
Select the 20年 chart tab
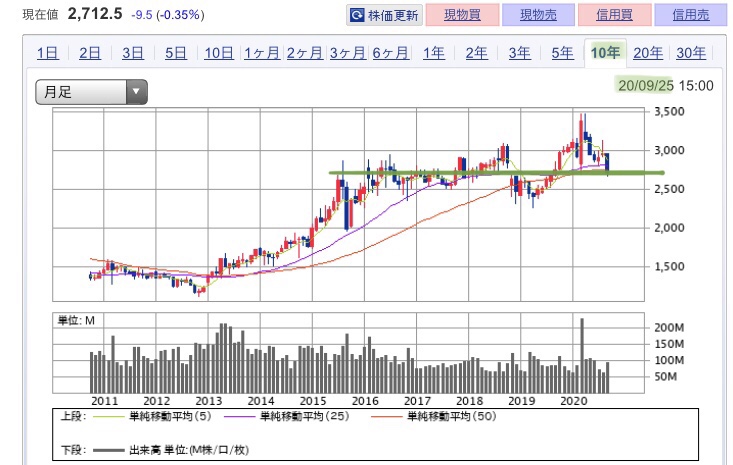(648, 54)
